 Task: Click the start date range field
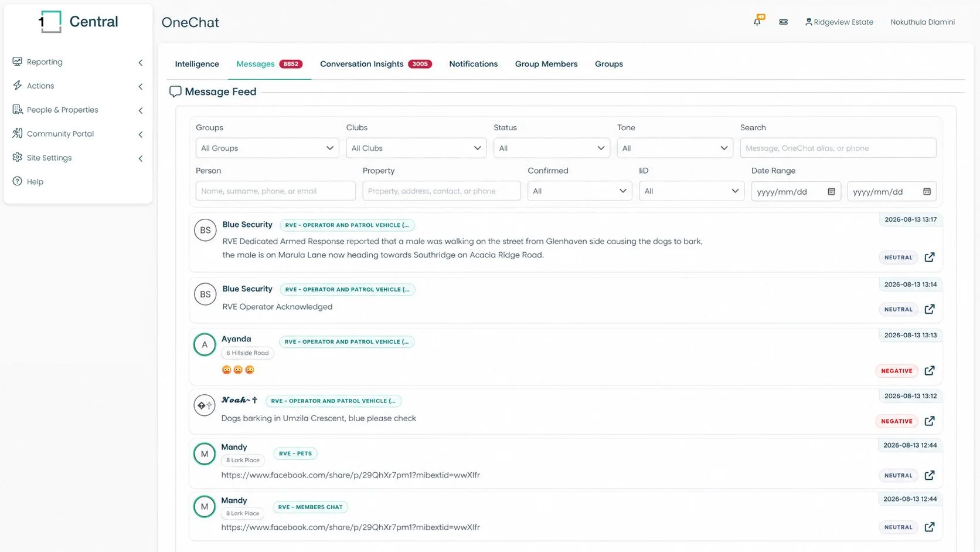click(x=796, y=191)
